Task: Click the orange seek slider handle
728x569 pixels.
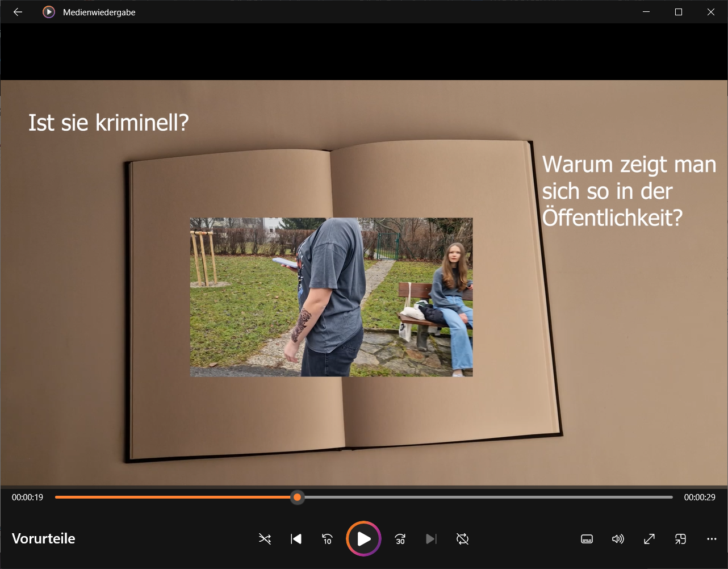Action: click(x=297, y=497)
